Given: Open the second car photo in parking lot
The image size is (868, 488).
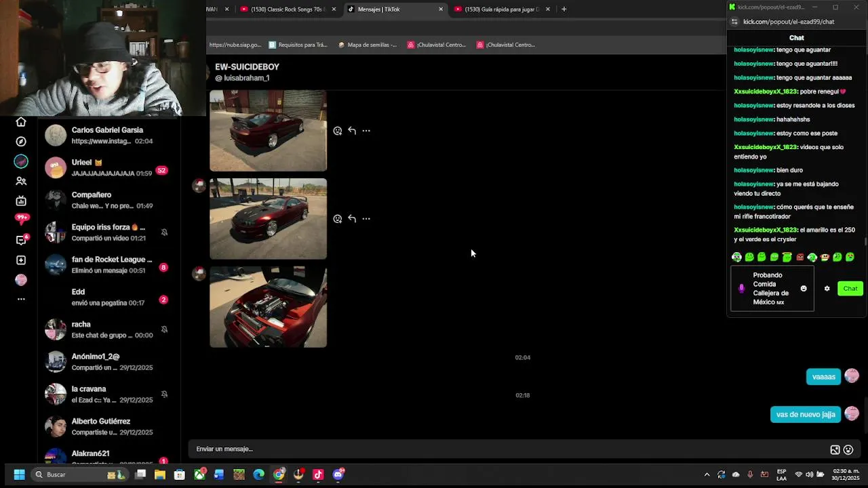Looking at the screenshot, I should coord(268,219).
